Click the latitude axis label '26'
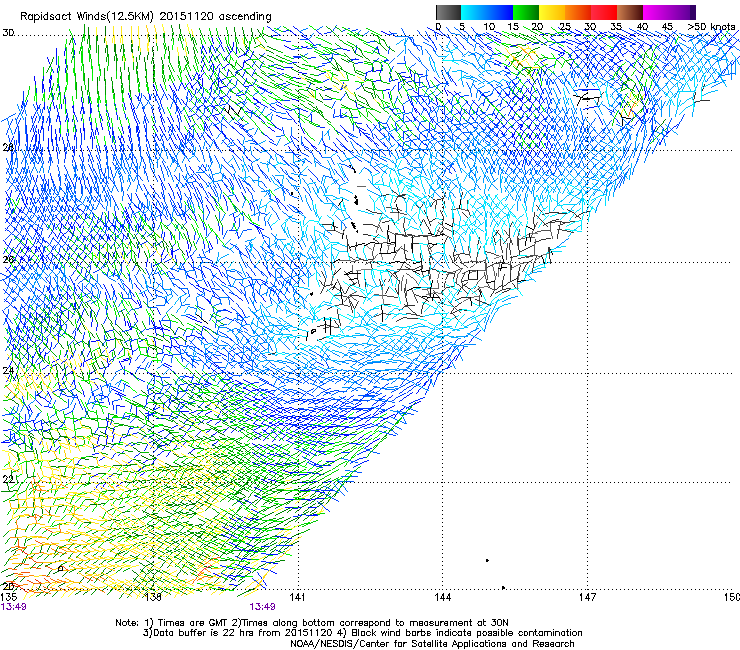Image resolution: width=740 pixels, height=650 pixels. tap(8, 260)
